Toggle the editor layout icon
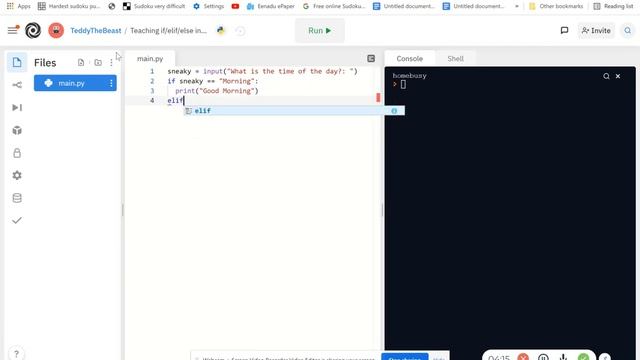The image size is (640, 360). point(371,58)
